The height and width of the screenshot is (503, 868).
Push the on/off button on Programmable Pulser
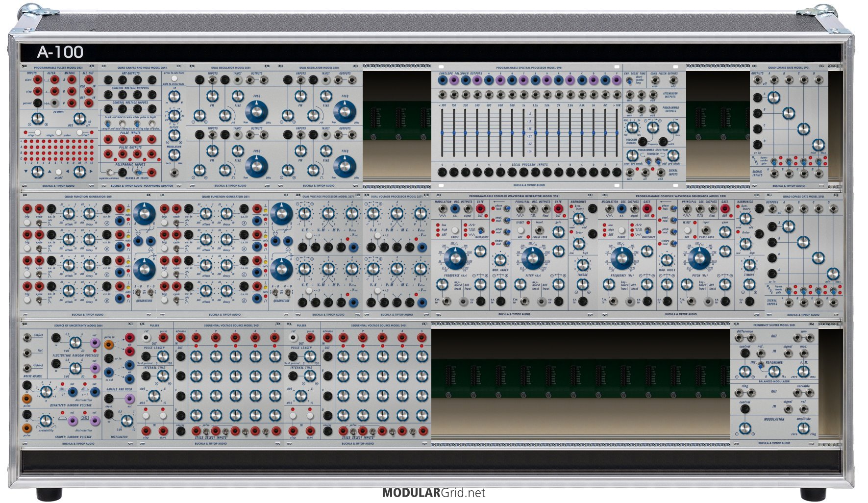59,172
